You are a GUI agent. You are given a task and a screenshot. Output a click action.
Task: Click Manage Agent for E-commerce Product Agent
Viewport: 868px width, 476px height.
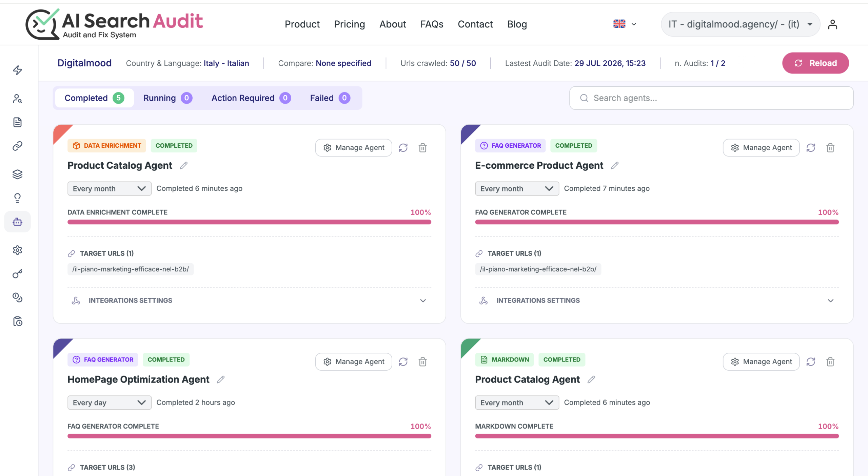click(761, 148)
